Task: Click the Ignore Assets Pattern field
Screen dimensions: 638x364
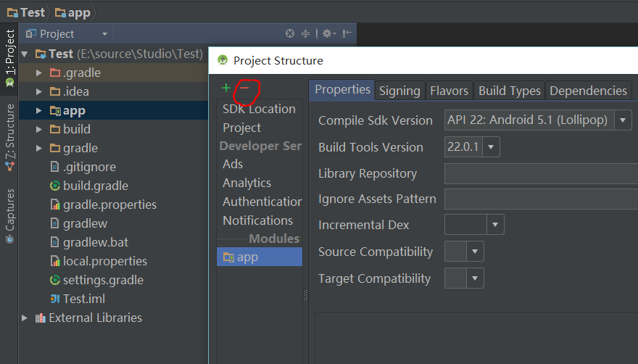Action: 541,199
